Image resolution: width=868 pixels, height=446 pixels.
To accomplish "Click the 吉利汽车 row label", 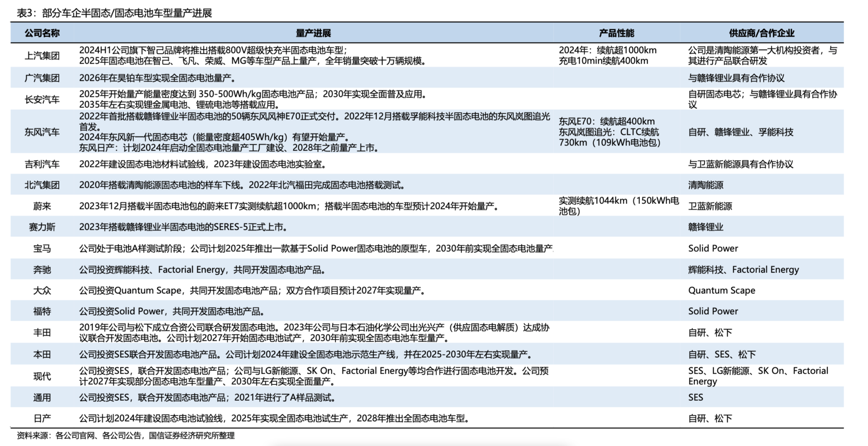I will (x=42, y=164).
